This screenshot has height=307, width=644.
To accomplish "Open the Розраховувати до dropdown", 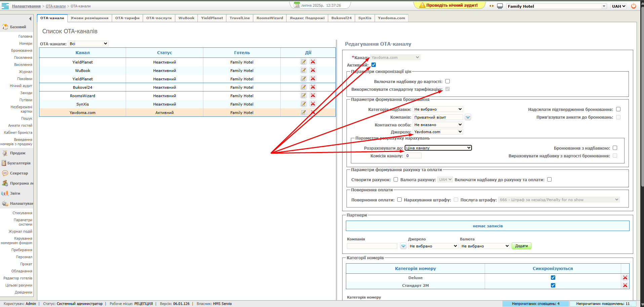I will [x=438, y=148].
